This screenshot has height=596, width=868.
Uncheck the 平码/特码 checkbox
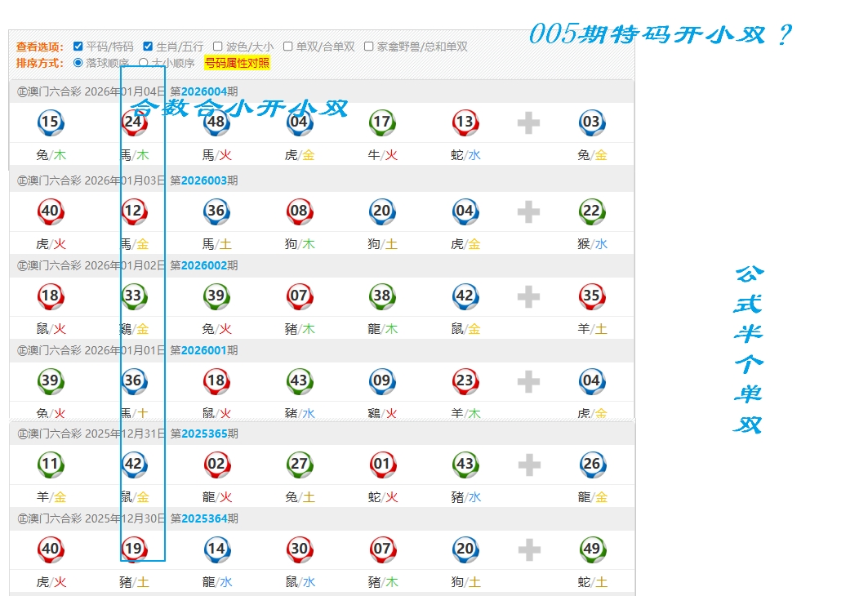78,47
